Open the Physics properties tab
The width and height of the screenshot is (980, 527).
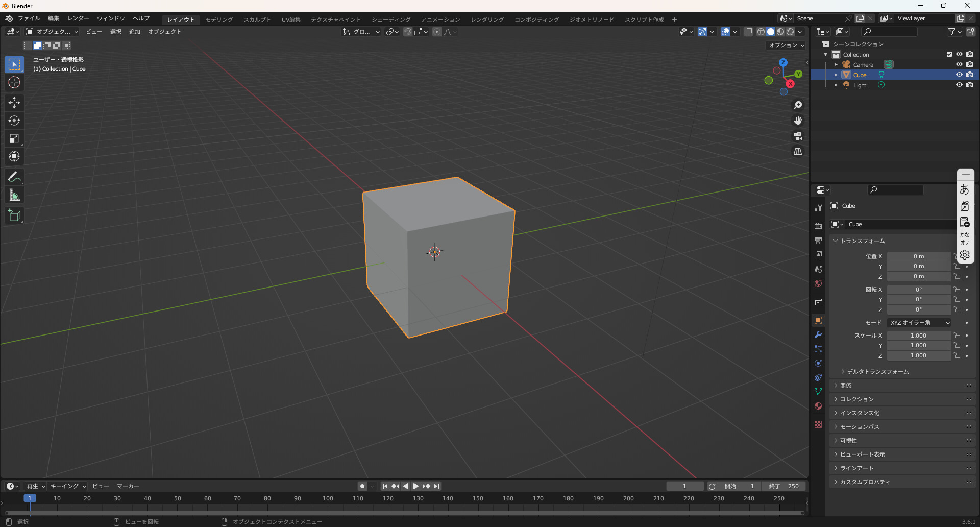818,363
